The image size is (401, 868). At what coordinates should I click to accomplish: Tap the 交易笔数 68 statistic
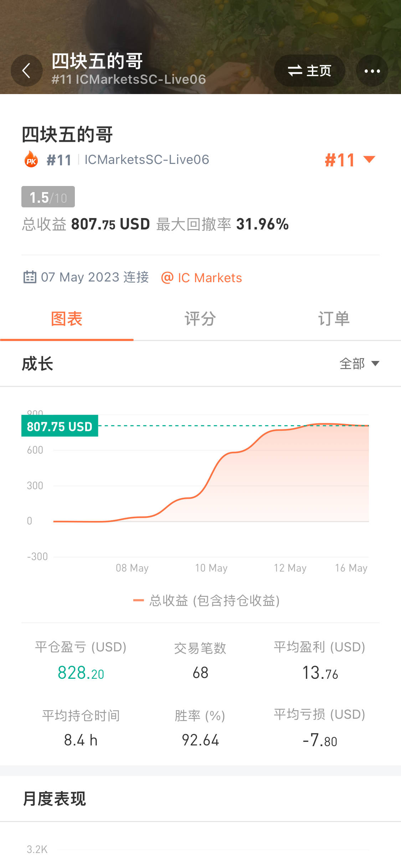point(200,673)
